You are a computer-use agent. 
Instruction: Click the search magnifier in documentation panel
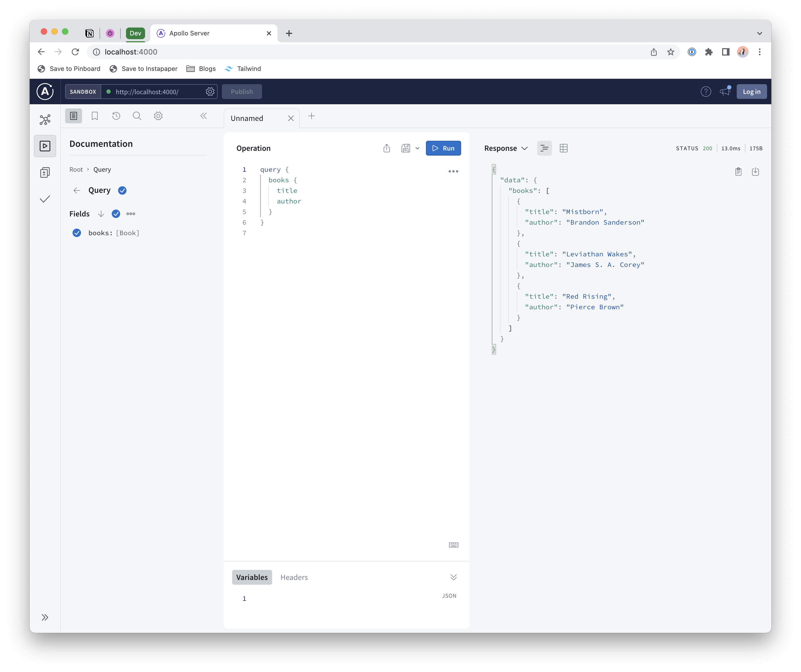pyautogui.click(x=137, y=116)
